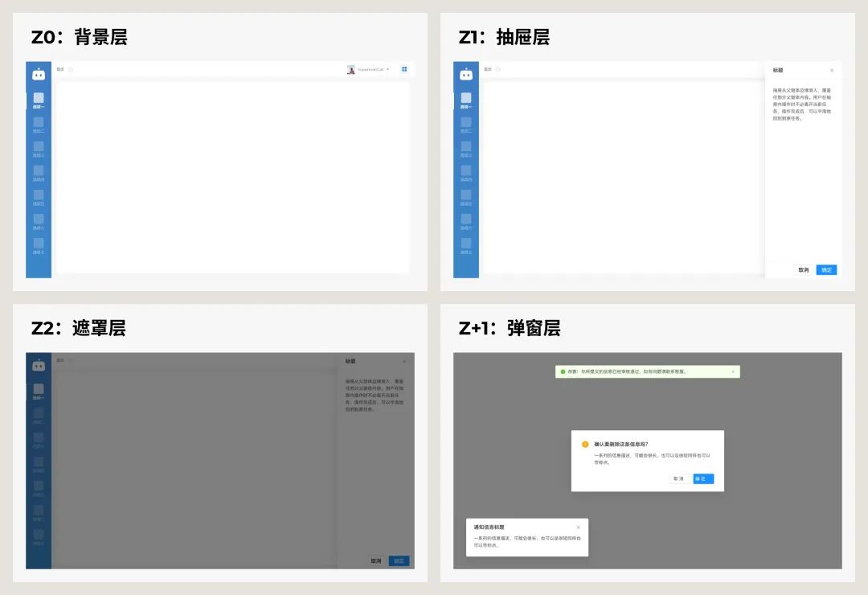
Task: Select seventh sidebar item (选项七) in Z0 panel
Action: point(39,246)
